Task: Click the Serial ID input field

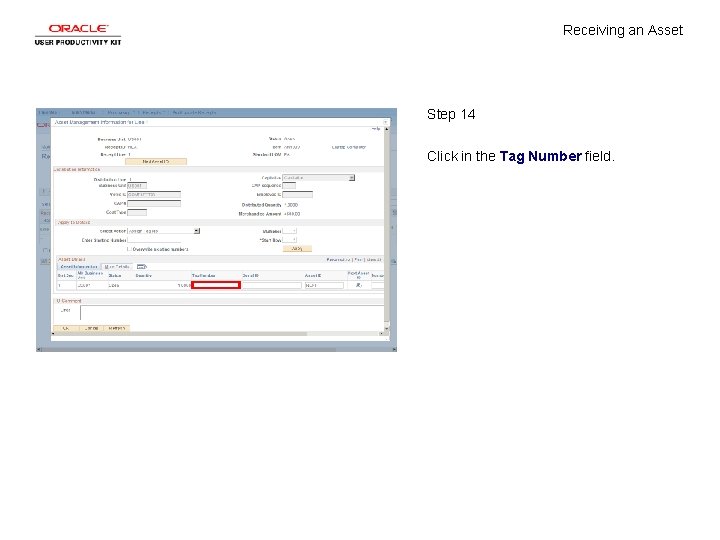Action: point(272,285)
